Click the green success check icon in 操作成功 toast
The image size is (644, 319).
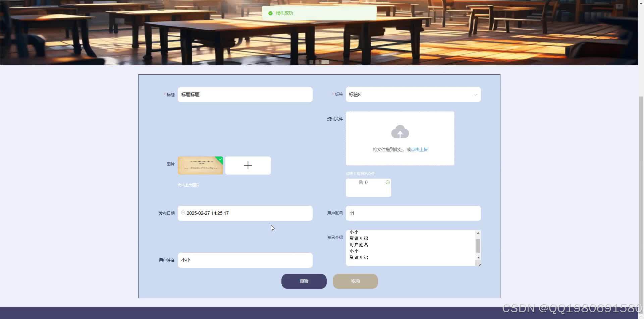pyautogui.click(x=270, y=13)
